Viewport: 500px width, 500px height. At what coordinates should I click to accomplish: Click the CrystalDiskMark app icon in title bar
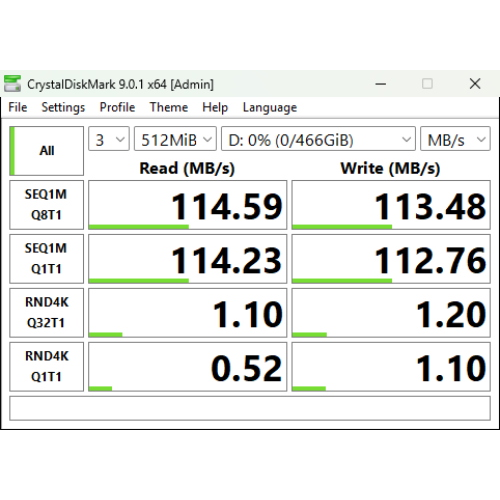[x=12, y=84]
